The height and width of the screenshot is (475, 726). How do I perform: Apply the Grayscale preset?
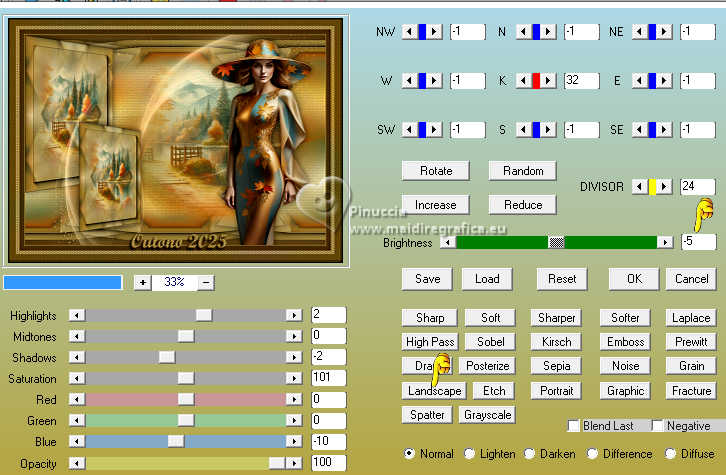487,415
